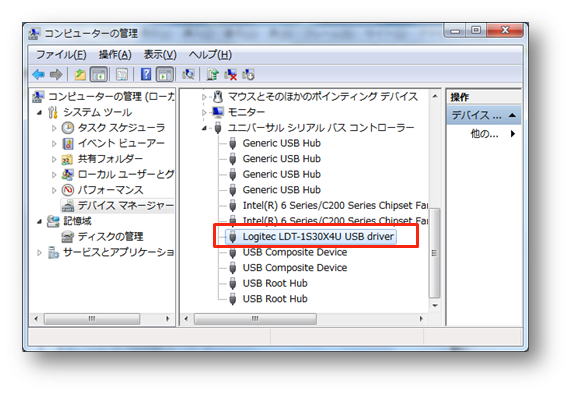Expand the タスク スケジューラ node
The height and width of the screenshot is (394, 571).
coord(54,128)
